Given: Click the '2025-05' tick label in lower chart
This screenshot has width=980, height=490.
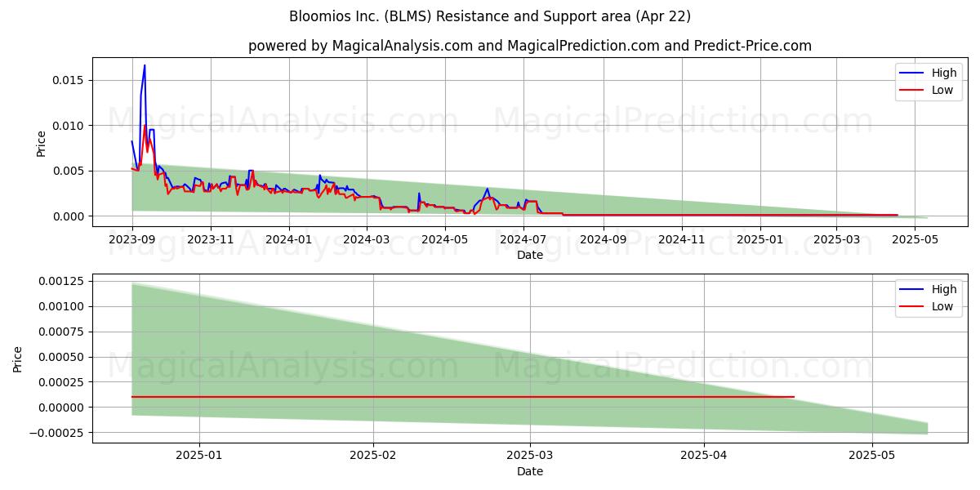Looking at the screenshot, I should 872,456.
